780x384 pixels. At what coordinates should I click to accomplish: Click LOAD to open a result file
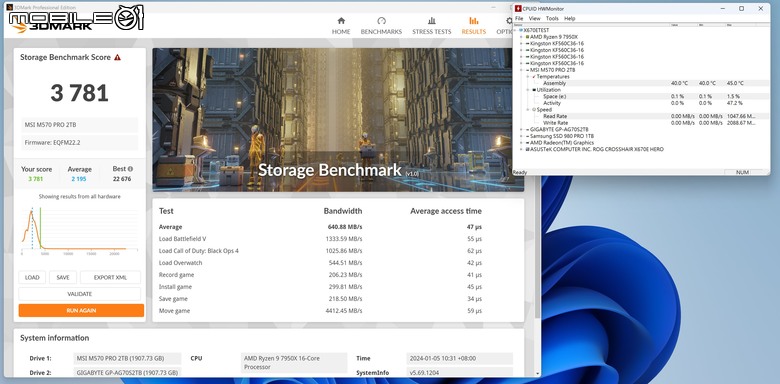pos(32,278)
